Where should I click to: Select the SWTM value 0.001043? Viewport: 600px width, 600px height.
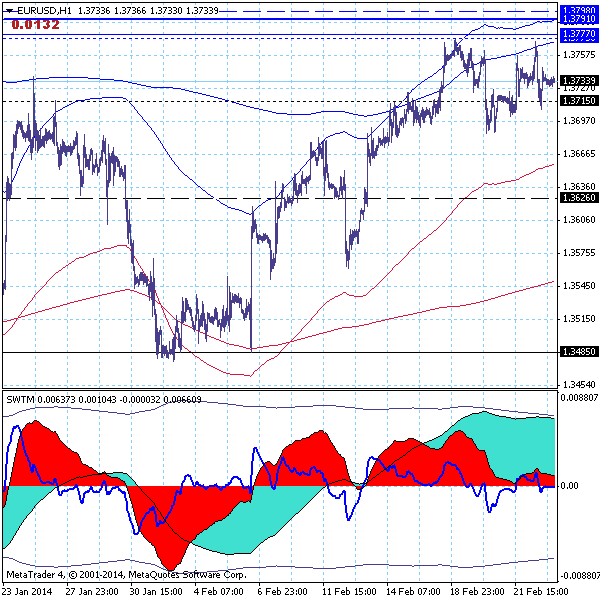97,399
